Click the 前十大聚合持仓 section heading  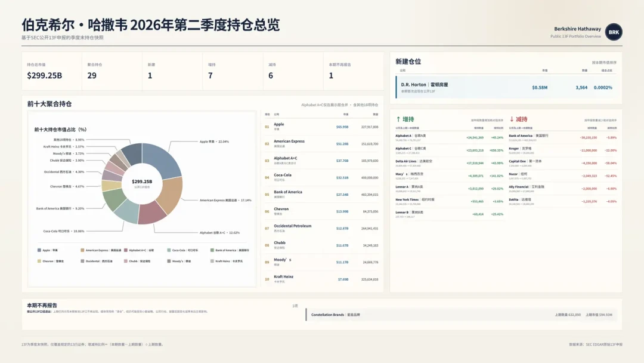(49, 104)
